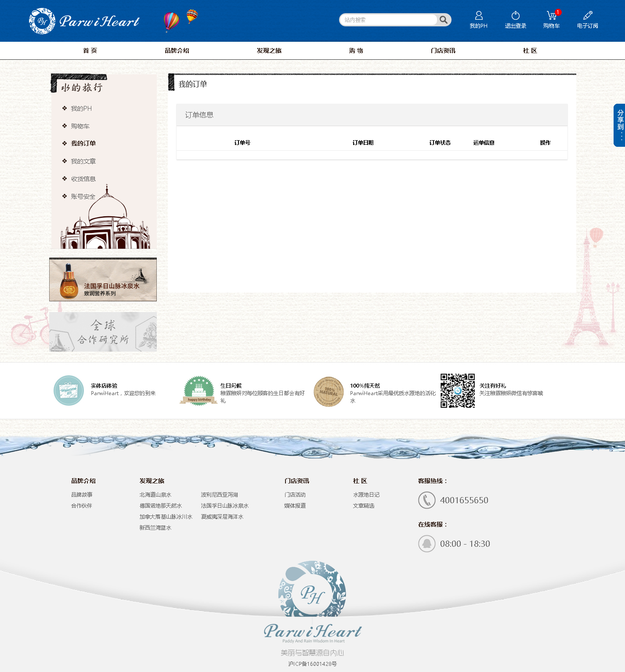
Task: Open the 品牌介绍 navigation menu
Action: (177, 51)
